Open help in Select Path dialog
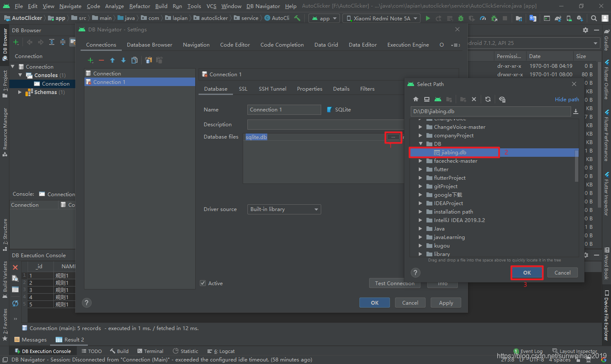611x364 pixels. (415, 272)
